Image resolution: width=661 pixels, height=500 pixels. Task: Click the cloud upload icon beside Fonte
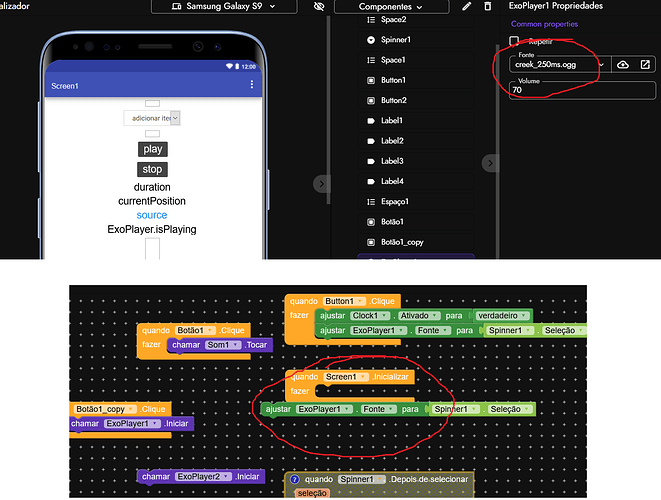(x=623, y=65)
